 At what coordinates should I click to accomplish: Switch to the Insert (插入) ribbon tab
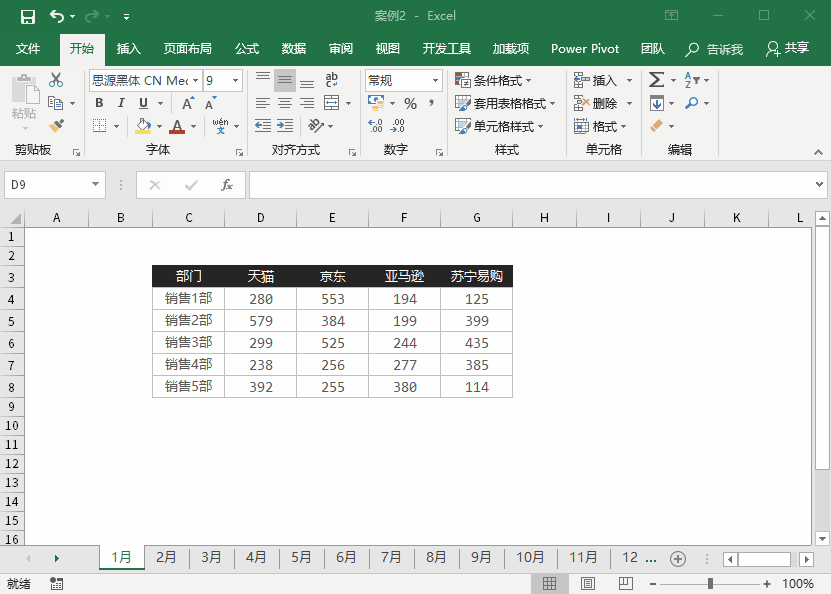point(129,49)
